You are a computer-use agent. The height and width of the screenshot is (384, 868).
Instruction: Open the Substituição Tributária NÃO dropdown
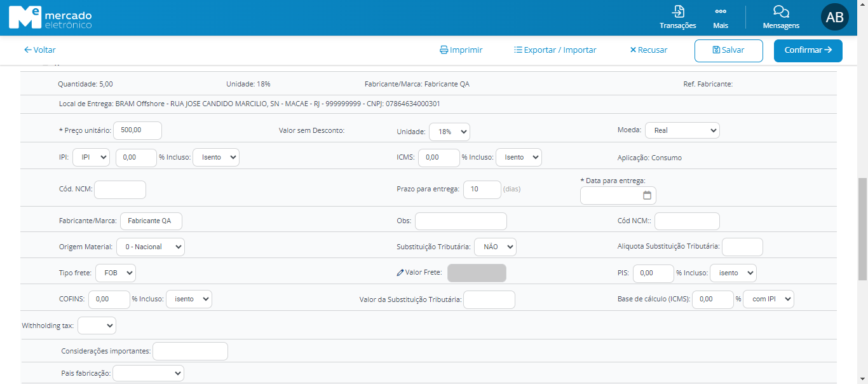pos(494,247)
